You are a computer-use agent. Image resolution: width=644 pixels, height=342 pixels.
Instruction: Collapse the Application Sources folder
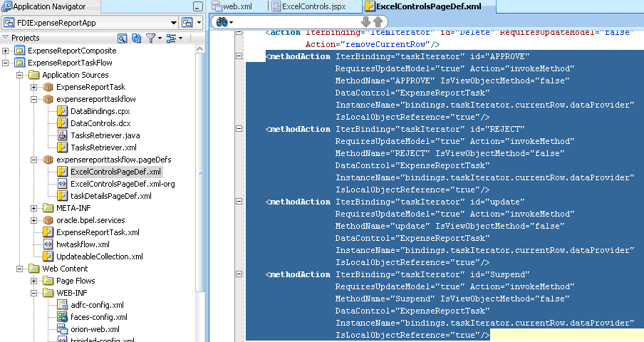pos(20,75)
